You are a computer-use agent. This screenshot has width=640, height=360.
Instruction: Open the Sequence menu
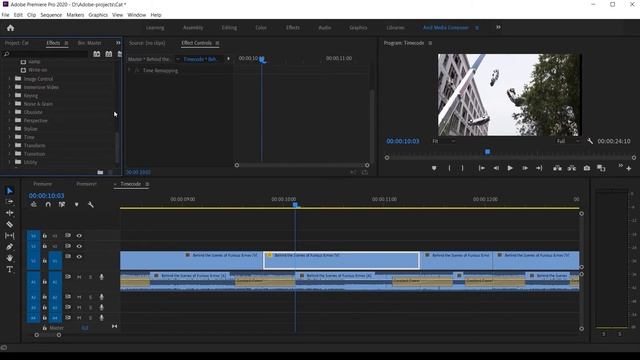click(51, 15)
